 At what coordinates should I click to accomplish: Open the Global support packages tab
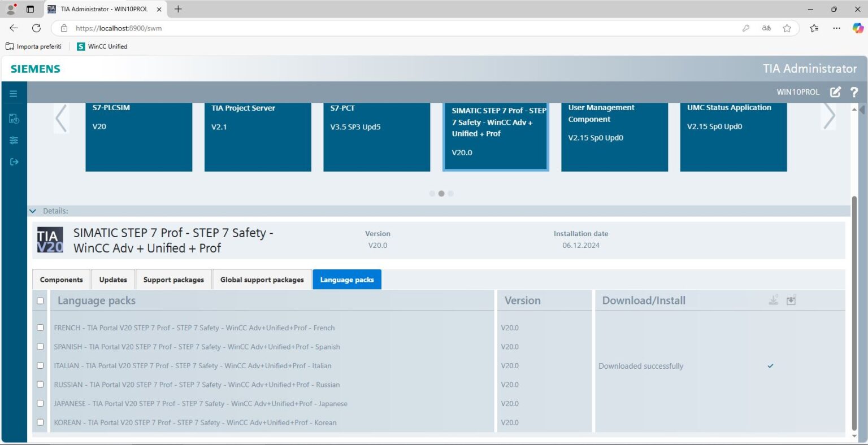coord(262,280)
